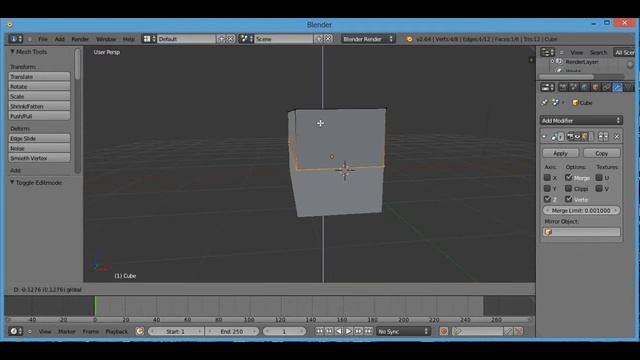Open the Add Modifier dropdown
Viewport: 640px width, 360px height.
(x=581, y=120)
